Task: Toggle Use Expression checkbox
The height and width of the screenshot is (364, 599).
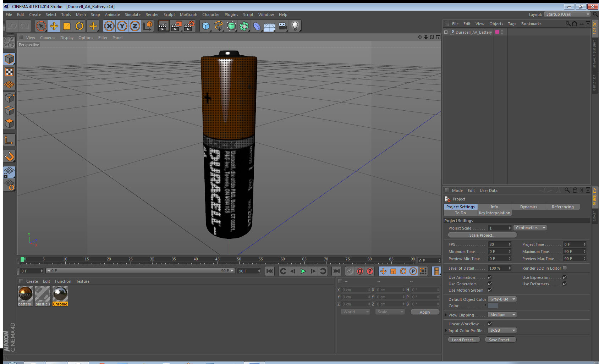Action: click(x=565, y=277)
